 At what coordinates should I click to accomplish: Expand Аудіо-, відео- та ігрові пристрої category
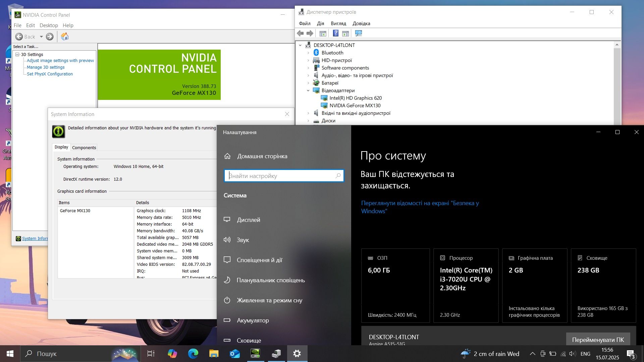coord(308,75)
